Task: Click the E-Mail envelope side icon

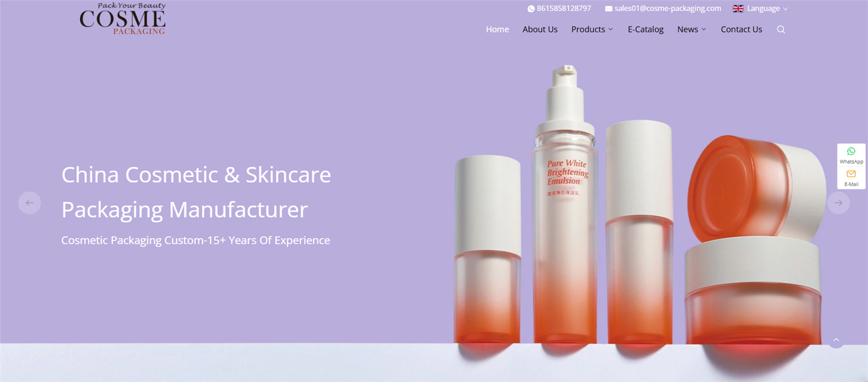Action: click(x=851, y=174)
